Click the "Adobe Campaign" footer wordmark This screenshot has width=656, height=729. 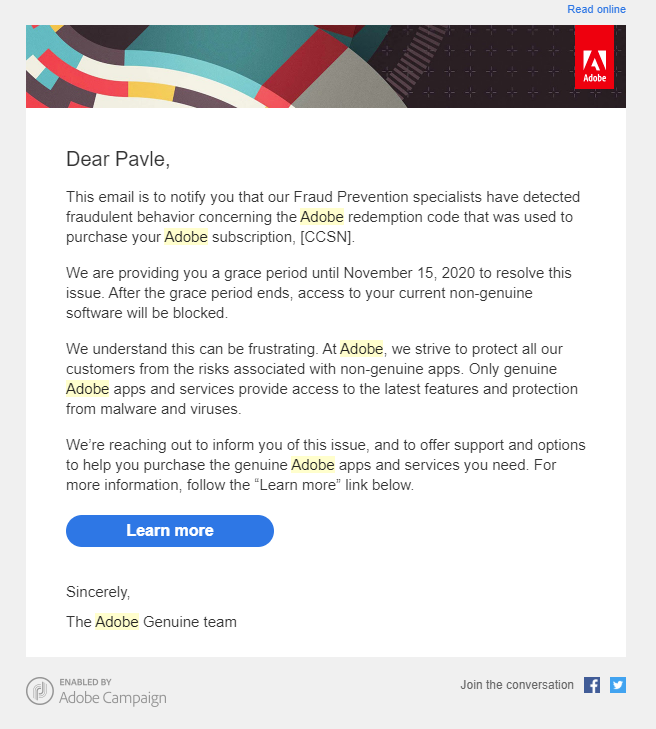click(113, 698)
